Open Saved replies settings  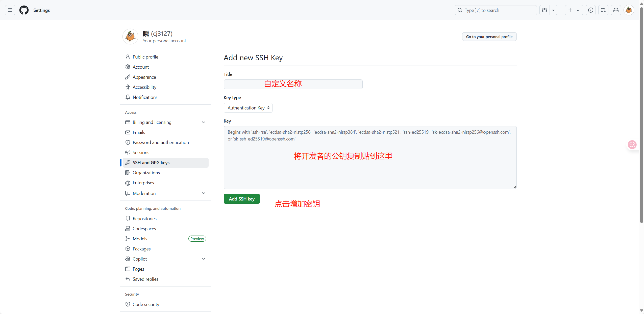click(x=166, y=279)
